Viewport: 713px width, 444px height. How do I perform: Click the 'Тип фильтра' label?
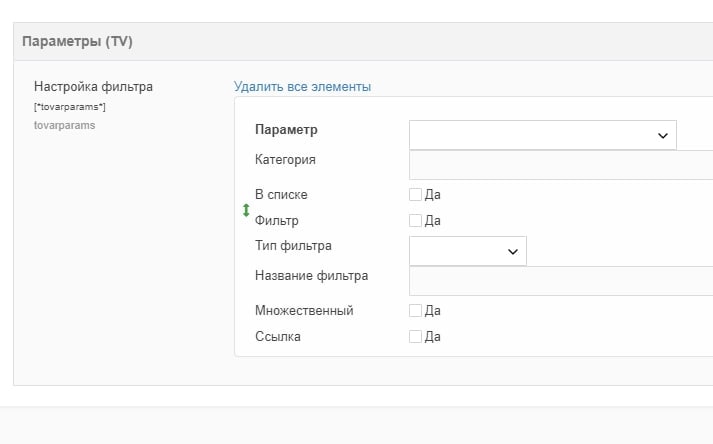(x=293, y=246)
